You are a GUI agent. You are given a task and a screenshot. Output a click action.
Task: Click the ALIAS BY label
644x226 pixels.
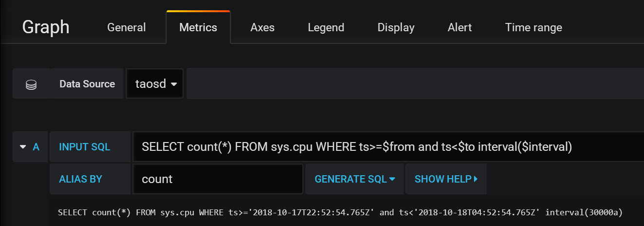pos(80,179)
